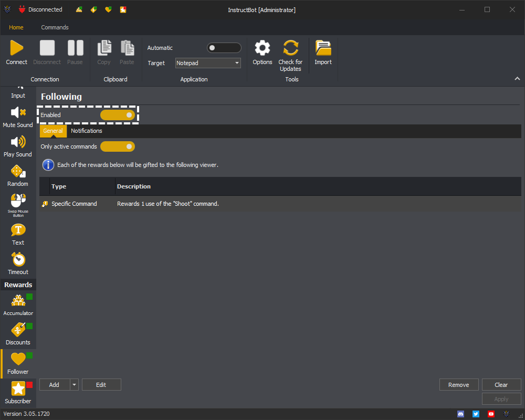Click the Rewards section header in sidebar

pyautogui.click(x=18, y=285)
